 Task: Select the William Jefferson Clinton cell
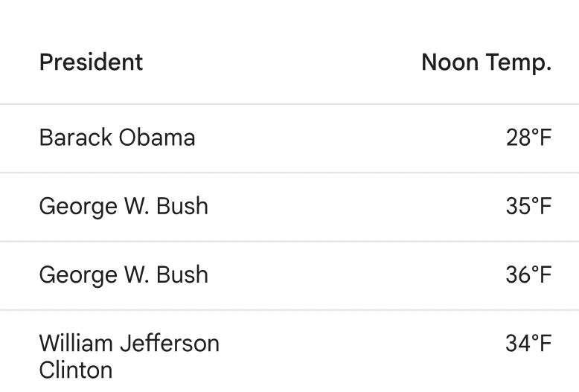pyautogui.click(x=129, y=356)
